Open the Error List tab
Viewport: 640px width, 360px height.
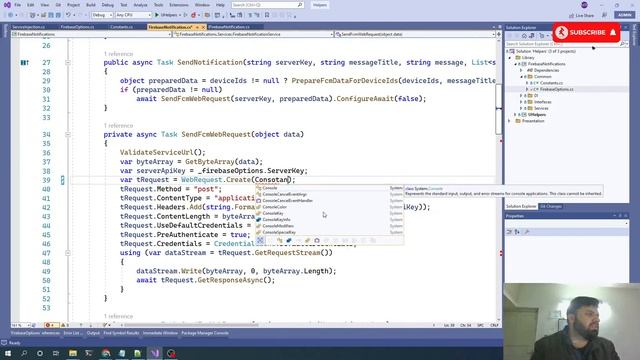point(73,333)
